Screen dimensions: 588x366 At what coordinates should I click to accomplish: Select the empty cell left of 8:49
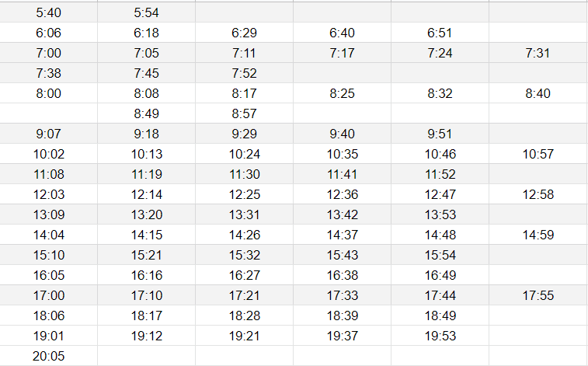pyautogui.click(x=48, y=113)
